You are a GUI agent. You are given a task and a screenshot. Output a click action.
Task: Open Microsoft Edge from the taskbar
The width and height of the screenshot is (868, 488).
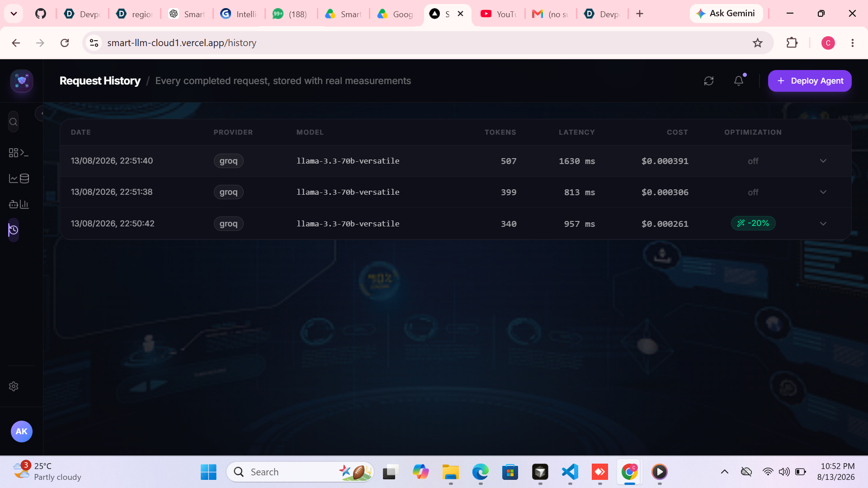[x=481, y=472]
